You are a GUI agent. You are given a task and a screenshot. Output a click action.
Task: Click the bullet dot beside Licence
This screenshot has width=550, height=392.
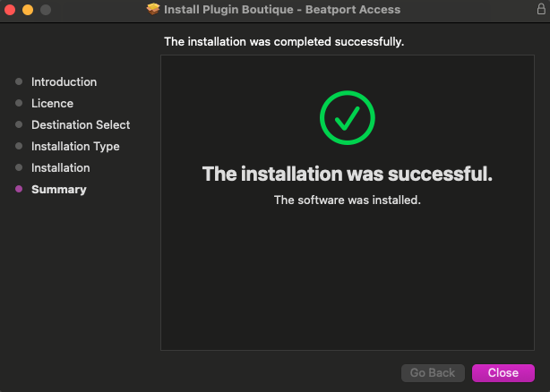tap(19, 103)
